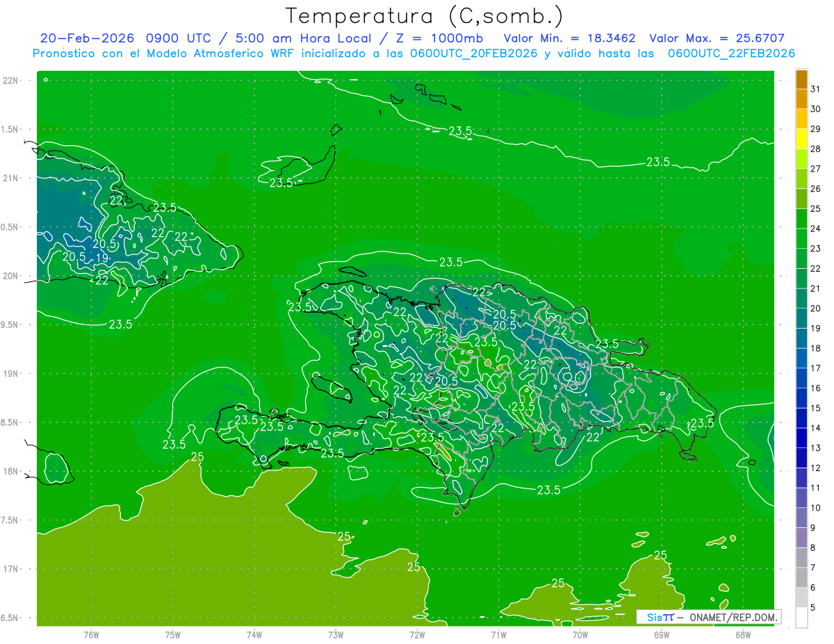Click legend swatch between 12 and 13
This screenshot has height=644, width=834.
click(801, 458)
